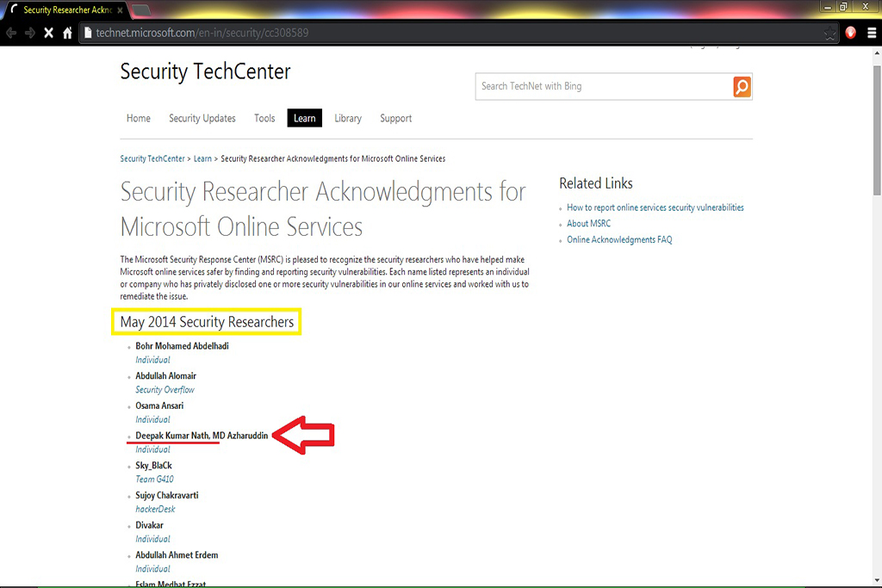Select the Learn navigation tab
Viewport: 882px width, 588px height.
coord(304,118)
